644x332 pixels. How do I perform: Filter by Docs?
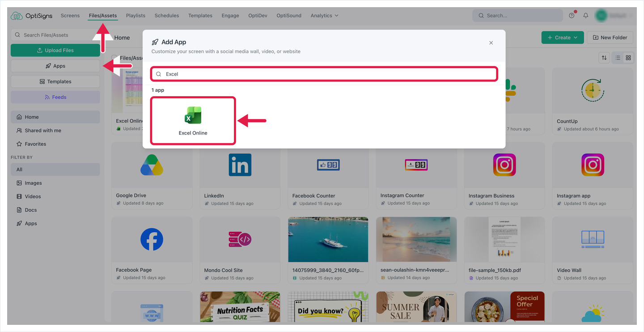[x=55, y=210]
